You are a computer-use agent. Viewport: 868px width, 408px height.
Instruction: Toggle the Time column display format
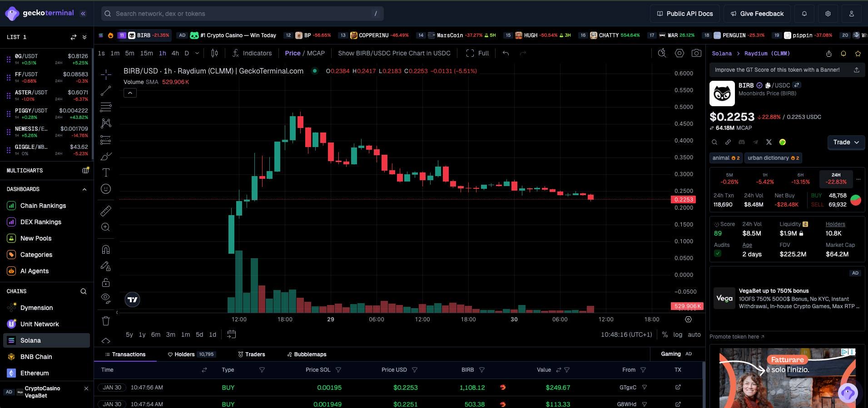tap(204, 370)
